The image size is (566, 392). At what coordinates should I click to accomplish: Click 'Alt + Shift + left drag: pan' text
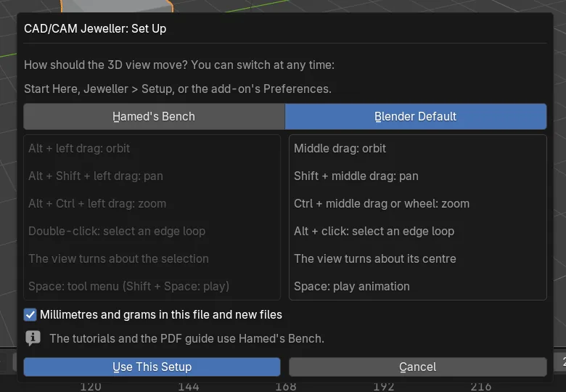pyautogui.click(x=96, y=176)
